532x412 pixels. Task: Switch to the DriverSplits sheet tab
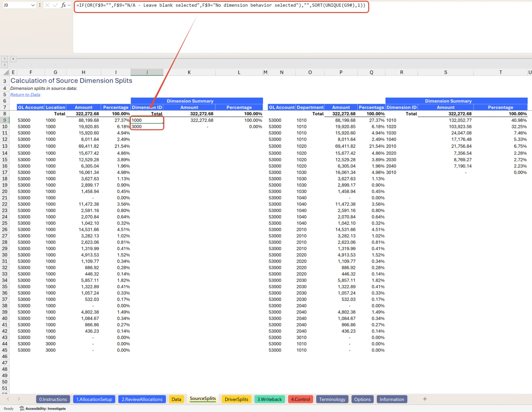[x=236, y=399]
